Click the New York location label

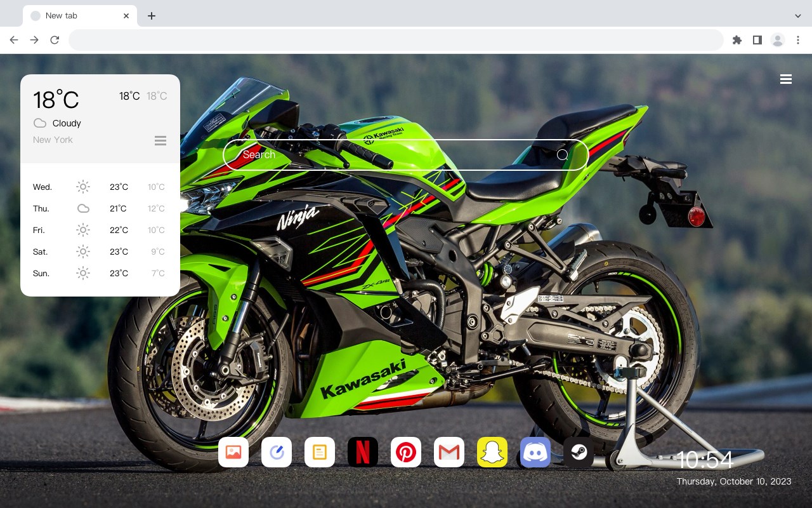click(x=53, y=140)
